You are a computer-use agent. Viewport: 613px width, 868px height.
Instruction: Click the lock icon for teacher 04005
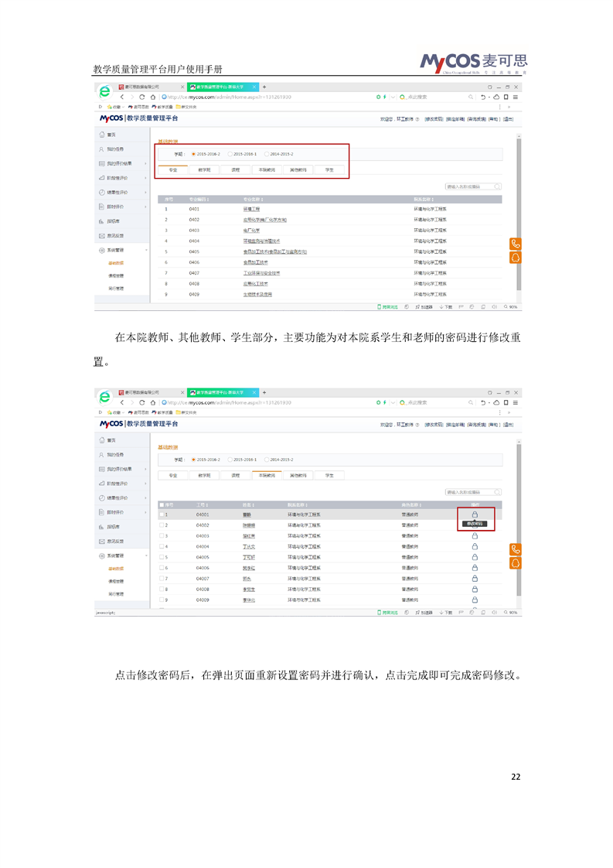(x=475, y=557)
